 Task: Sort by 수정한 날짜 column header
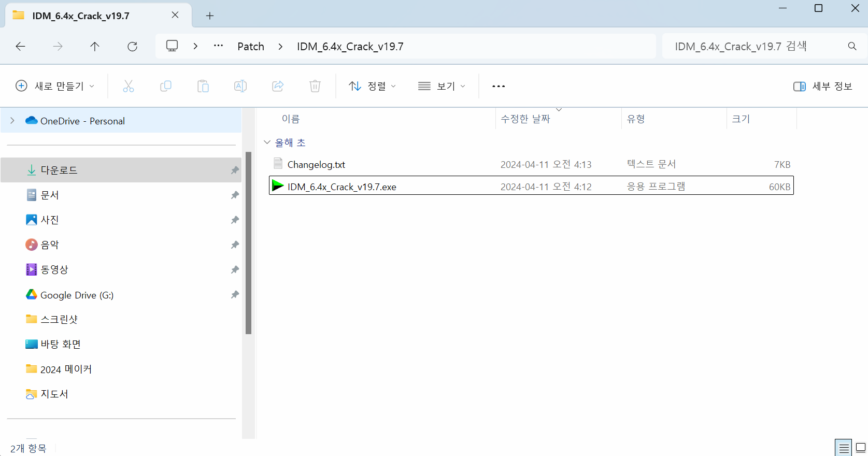pyautogui.click(x=525, y=119)
